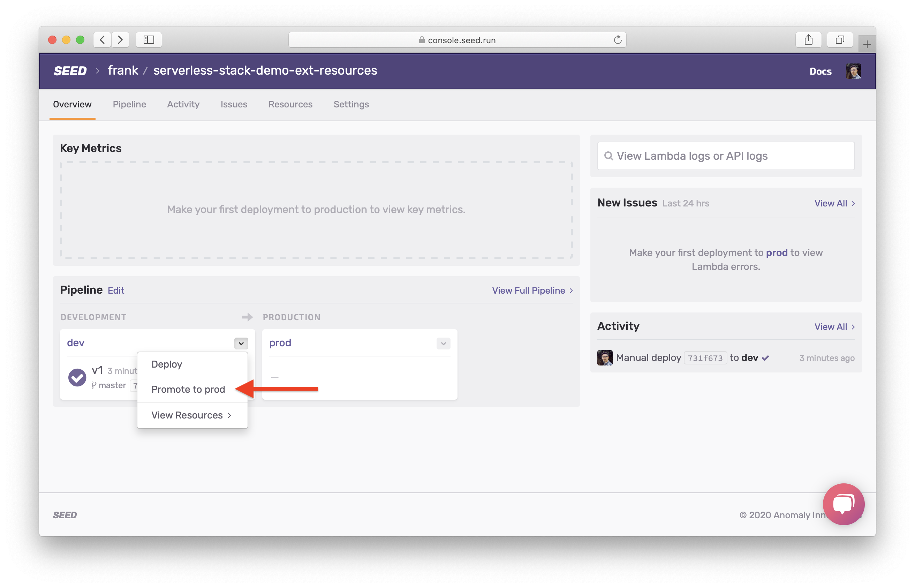Expand the dev environment dropdown
The width and height of the screenshot is (915, 588).
pyautogui.click(x=241, y=343)
